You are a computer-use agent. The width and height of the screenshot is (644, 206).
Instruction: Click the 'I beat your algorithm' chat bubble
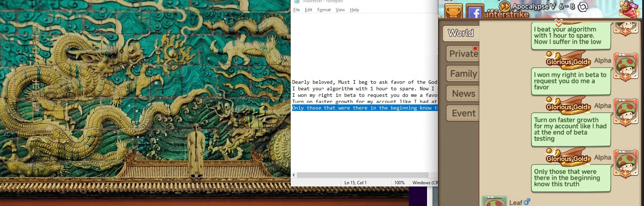(571, 36)
